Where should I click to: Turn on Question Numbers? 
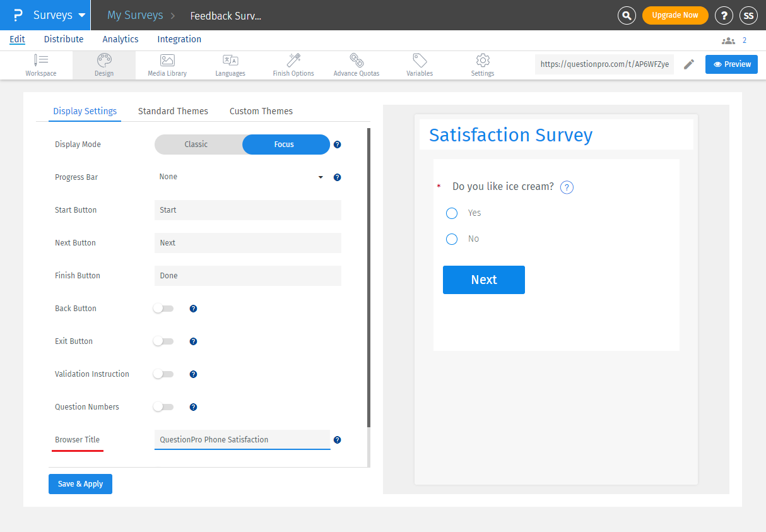point(163,406)
